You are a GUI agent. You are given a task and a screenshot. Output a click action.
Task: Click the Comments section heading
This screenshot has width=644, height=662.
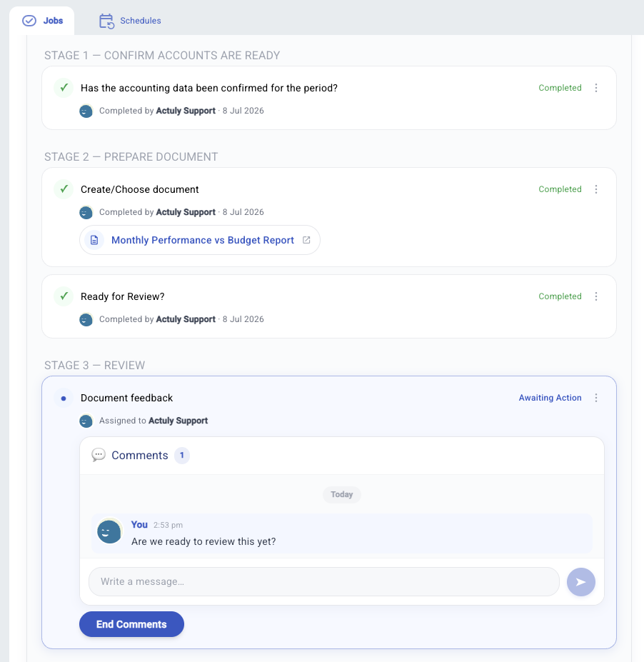tap(140, 455)
